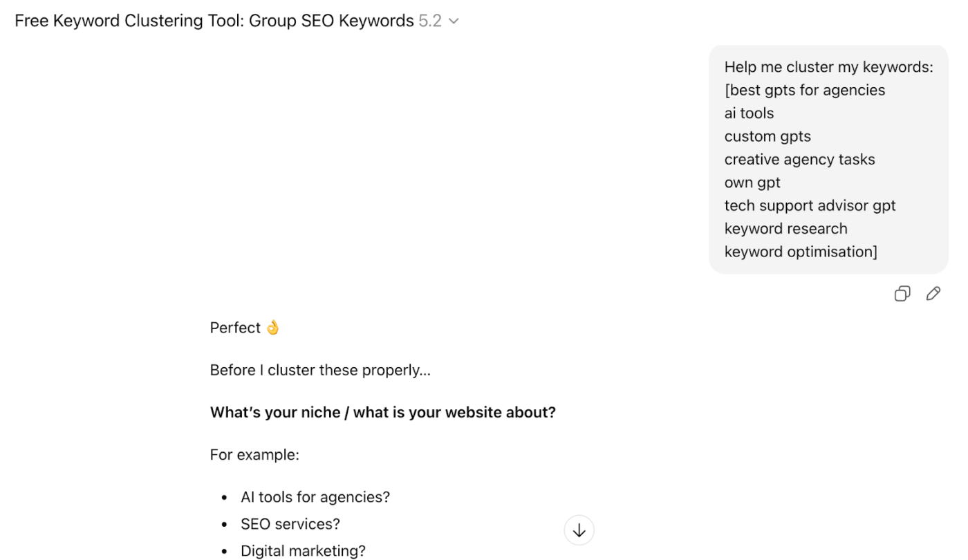Select the version label 5.2
This screenshot has height=560, width=968.
429,20
